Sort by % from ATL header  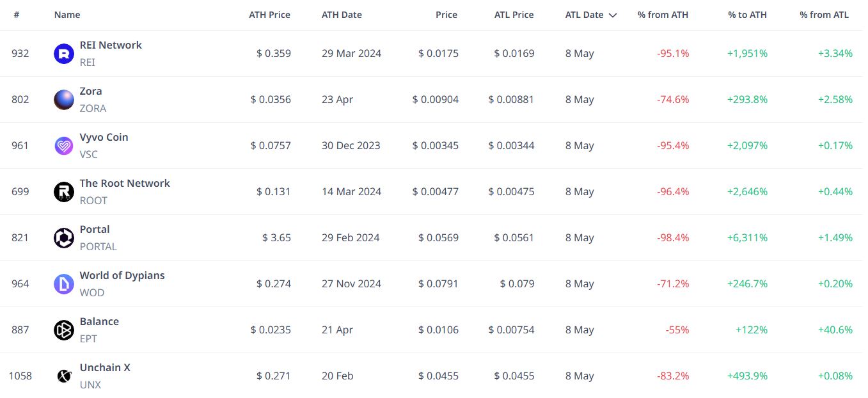(824, 15)
